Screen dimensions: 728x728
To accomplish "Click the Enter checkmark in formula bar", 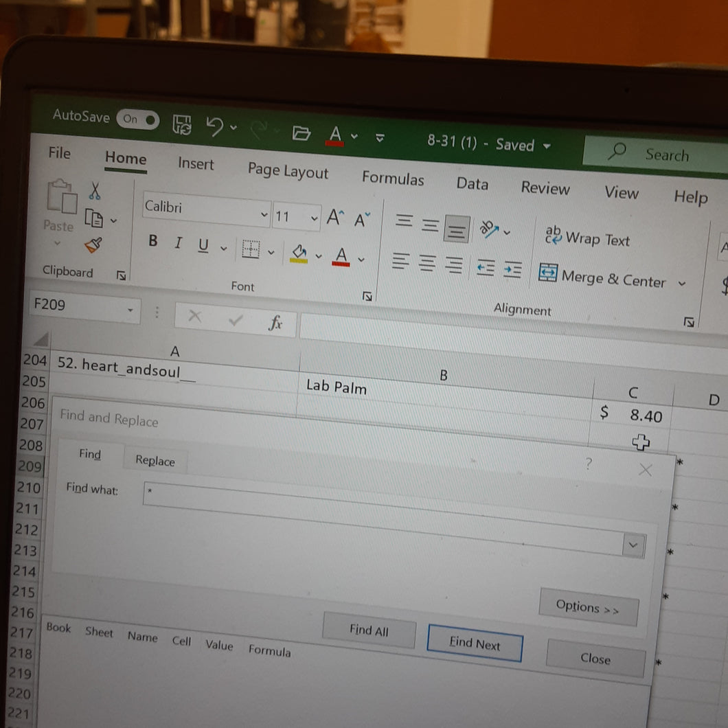I will pos(236,319).
